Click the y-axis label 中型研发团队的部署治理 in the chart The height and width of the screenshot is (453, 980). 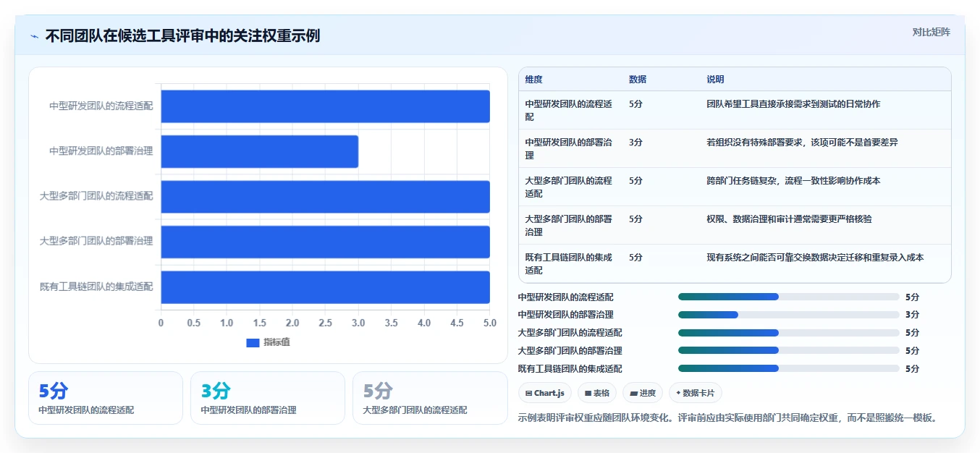coord(101,151)
